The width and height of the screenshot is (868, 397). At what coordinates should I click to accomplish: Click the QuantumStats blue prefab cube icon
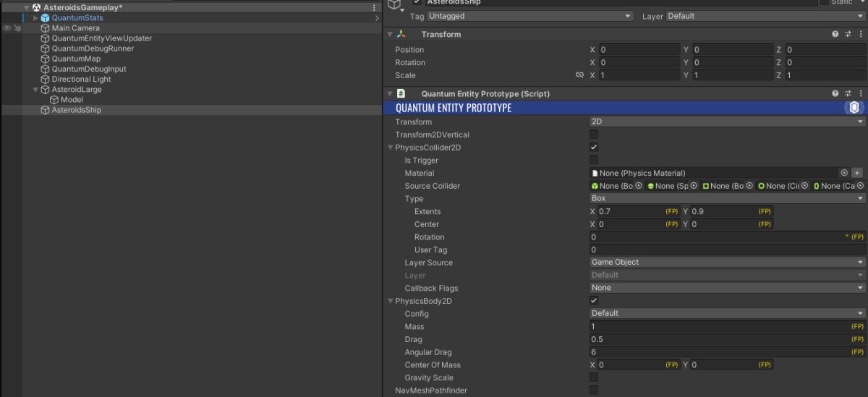45,18
